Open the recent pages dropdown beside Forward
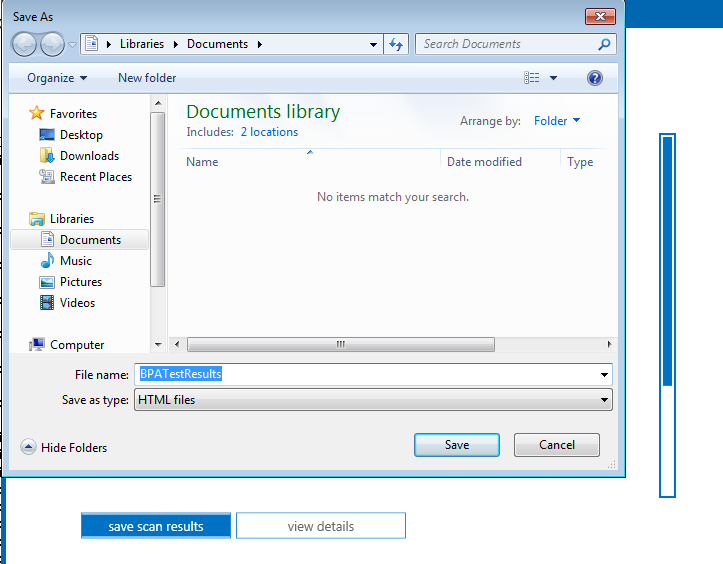 pyautogui.click(x=72, y=45)
